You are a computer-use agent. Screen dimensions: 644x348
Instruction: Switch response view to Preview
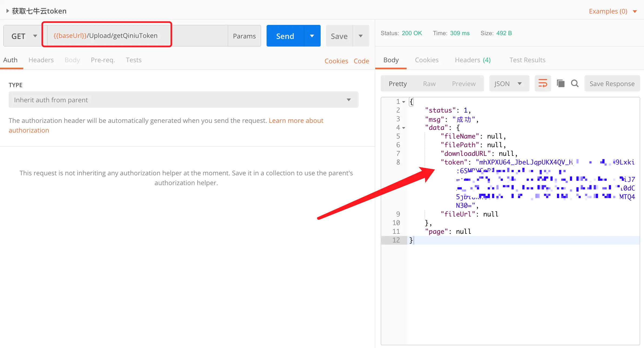[464, 84]
